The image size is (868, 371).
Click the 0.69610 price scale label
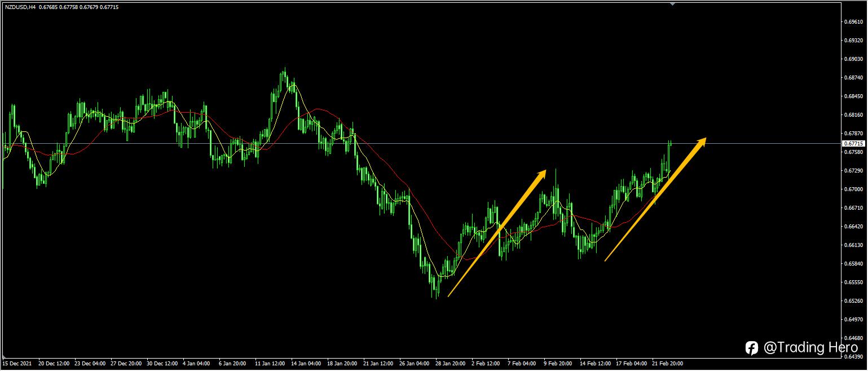tap(853, 22)
